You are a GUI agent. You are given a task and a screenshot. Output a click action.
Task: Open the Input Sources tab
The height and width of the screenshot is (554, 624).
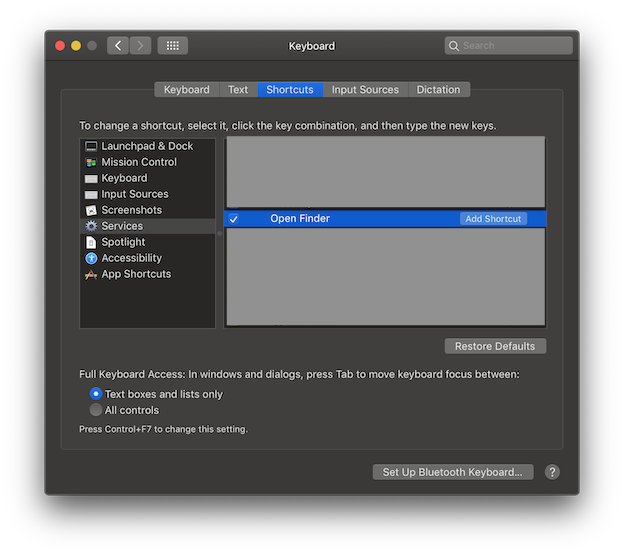(x=365, y=90)
